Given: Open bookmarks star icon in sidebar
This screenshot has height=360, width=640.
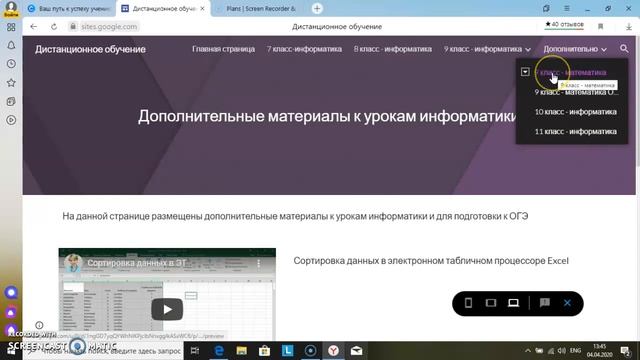Looking at the screenshot, I should [11, 83].
